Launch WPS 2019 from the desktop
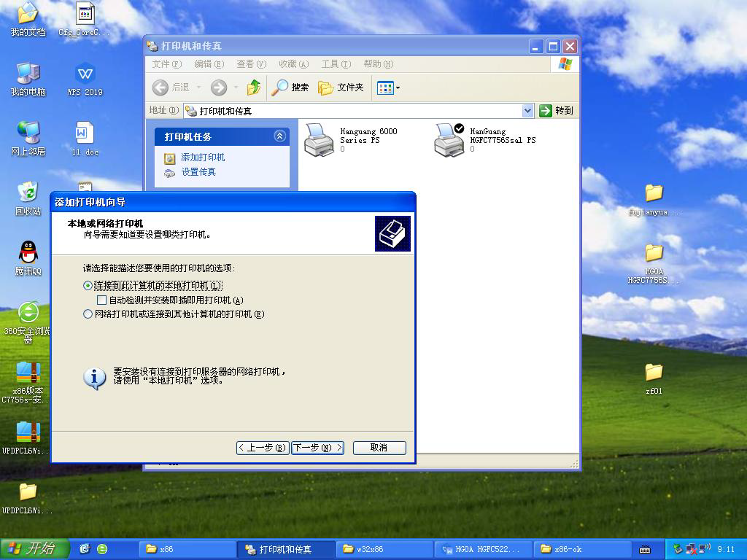 85,79
